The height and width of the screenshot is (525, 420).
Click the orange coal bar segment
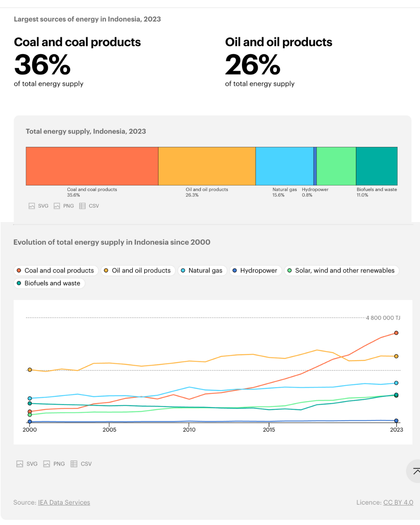[x=92, y=166]
